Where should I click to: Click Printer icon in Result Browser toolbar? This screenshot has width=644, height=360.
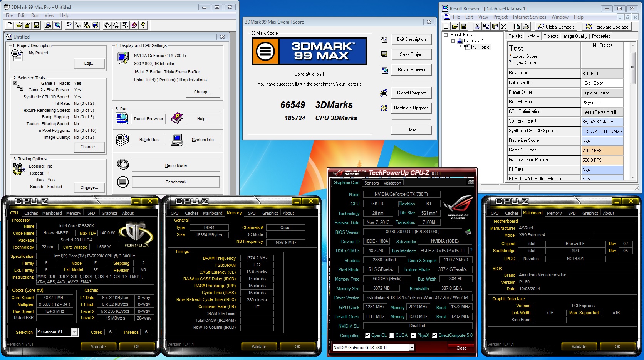[x=526, y=26]
